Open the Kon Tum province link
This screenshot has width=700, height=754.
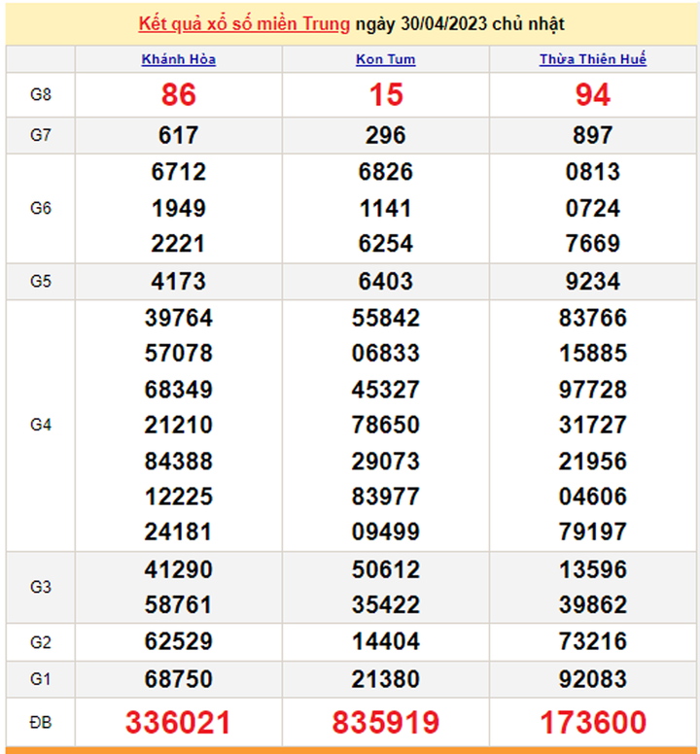coord(386,59)
